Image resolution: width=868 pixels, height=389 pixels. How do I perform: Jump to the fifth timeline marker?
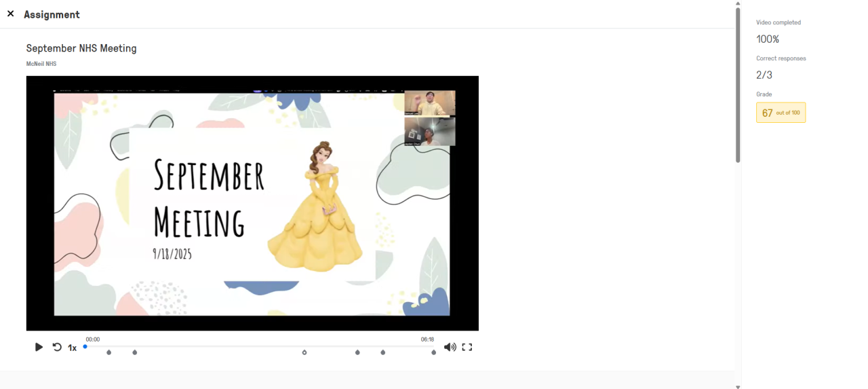tap(383, 352)
